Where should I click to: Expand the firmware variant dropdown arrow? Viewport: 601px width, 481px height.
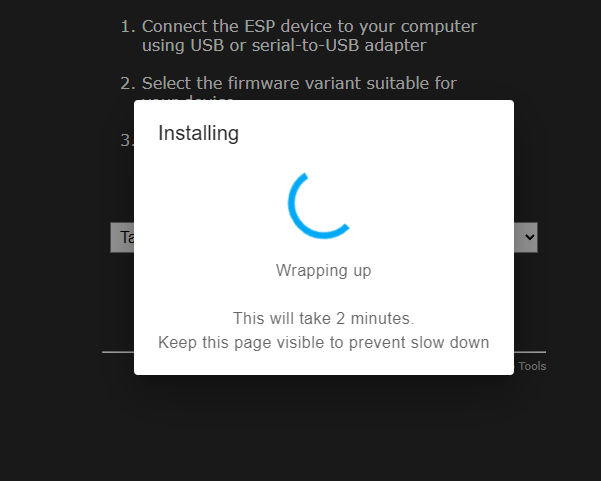[x=529, y=237]
